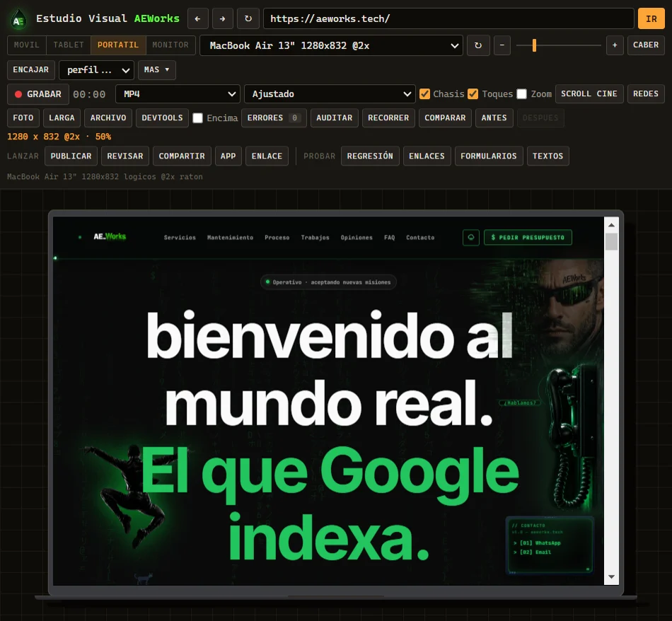Screen dimensions: 672x621
Task: Click the AE_Works site logo in the preview
Action: pos(110,236)
